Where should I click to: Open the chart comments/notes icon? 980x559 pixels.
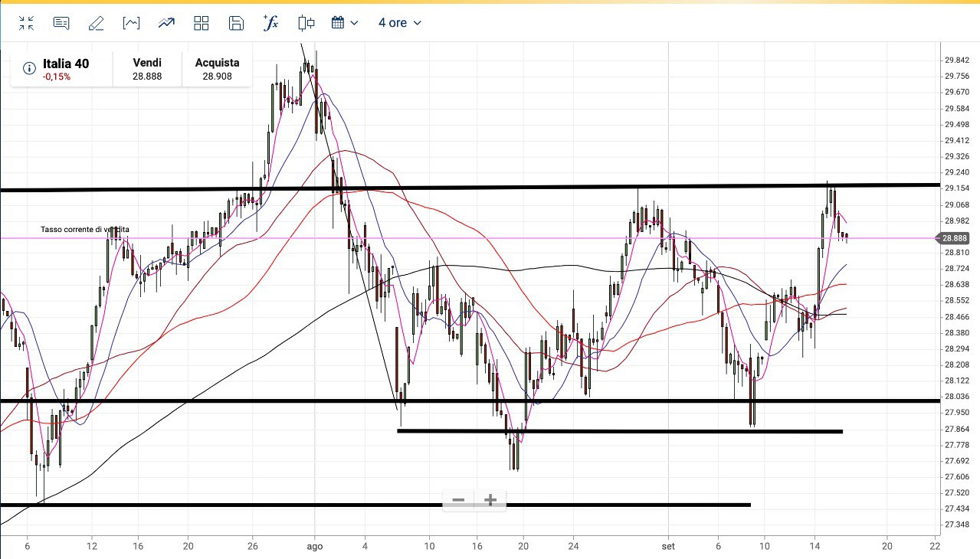pyautogui.click(x=61, y=23)
